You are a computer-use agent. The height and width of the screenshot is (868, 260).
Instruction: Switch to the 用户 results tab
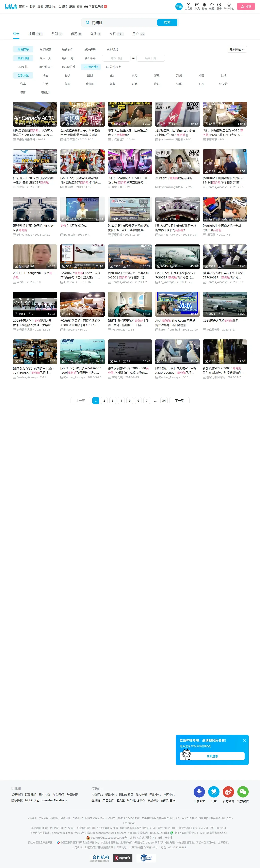click(139, 34)
